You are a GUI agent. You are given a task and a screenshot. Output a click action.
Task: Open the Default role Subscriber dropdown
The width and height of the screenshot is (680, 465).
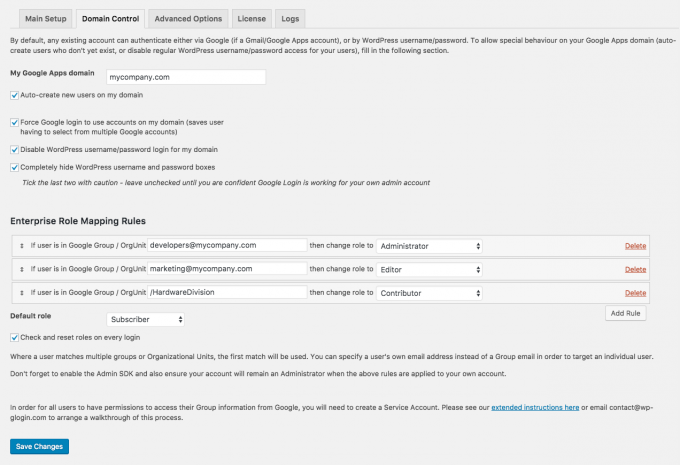145,320
